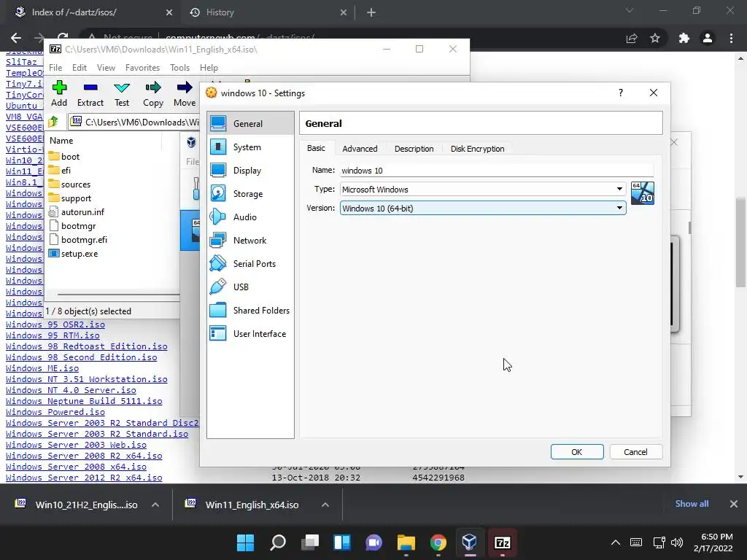Open the Shared Folders settings category
The image size is (747, 560).
tap(251, 311)
